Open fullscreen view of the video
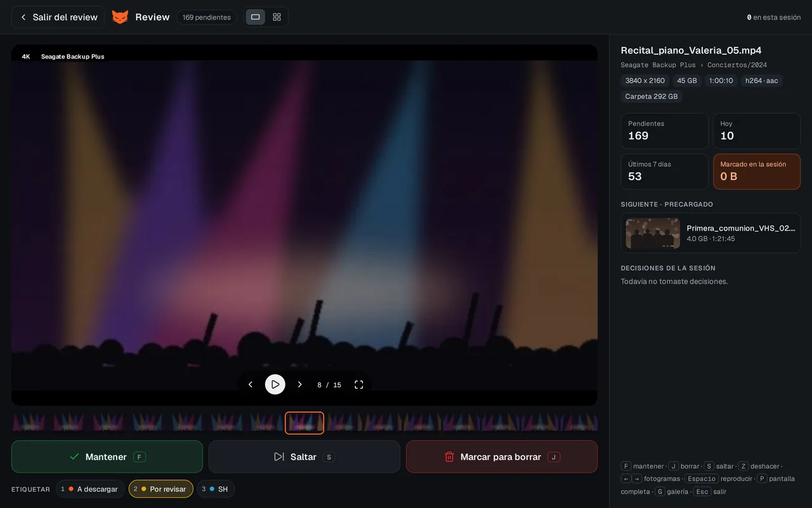The image size is (812, 508). 358,384
